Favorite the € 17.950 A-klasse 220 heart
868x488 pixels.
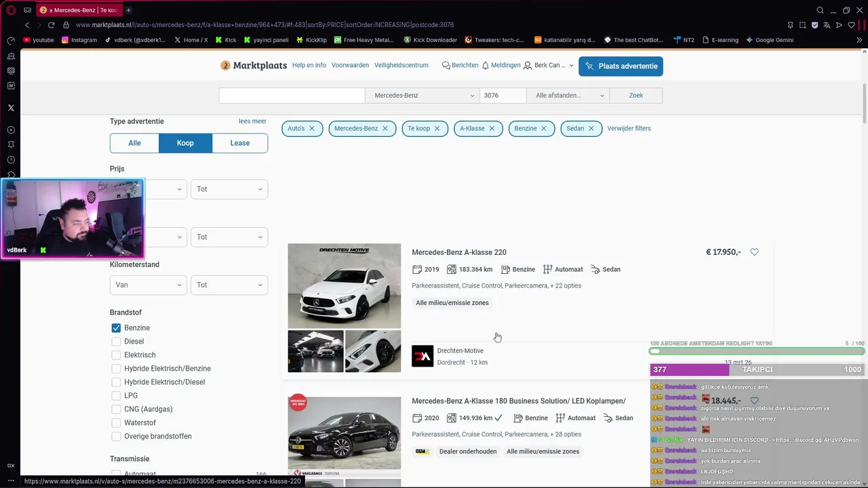pyautogui.click(x=754, y=252)
